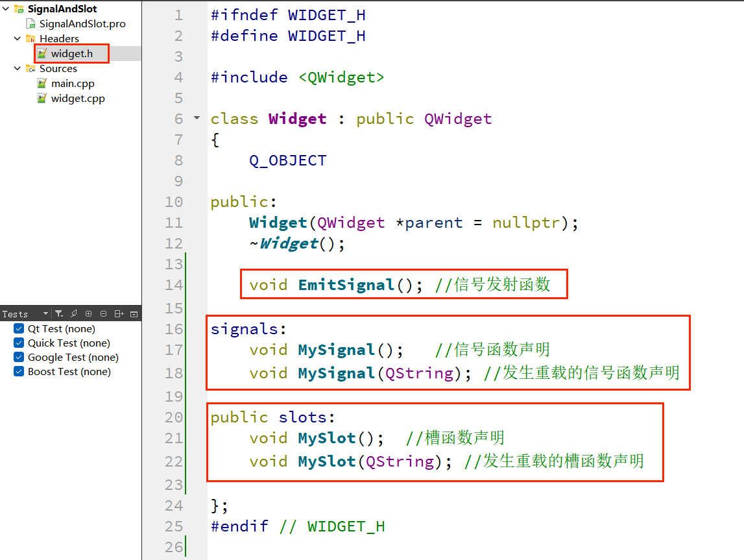Collapse the Headers folder
Viewport: 744px width, 560px height.
pyautogui.click(x=18, y=38)
